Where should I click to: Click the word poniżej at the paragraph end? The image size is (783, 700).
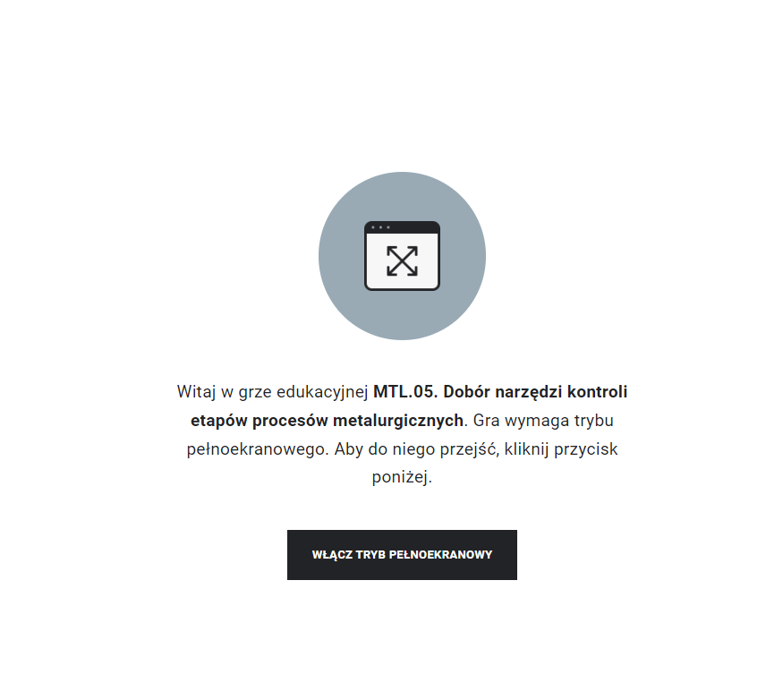[400, 477]
